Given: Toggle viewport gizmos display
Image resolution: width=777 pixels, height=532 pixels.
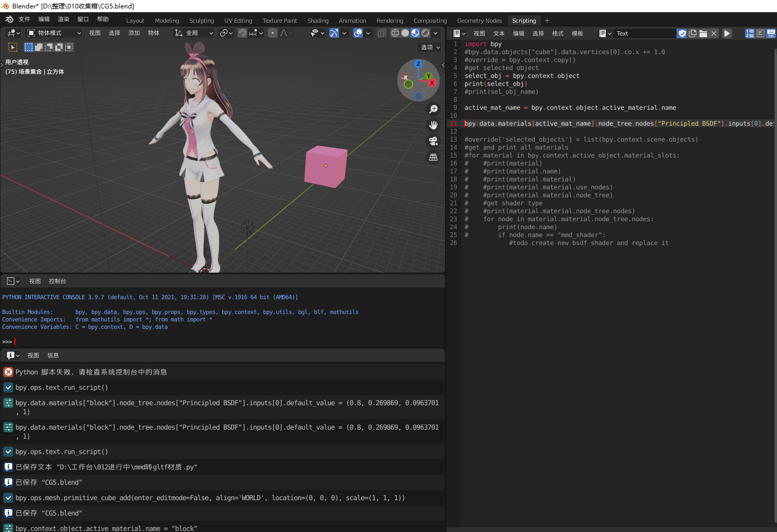Looking at the screenshot, I should pos(334,33).
